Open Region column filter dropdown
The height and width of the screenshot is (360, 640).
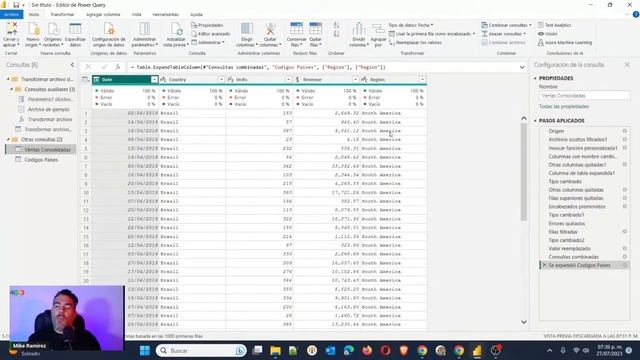422,80
